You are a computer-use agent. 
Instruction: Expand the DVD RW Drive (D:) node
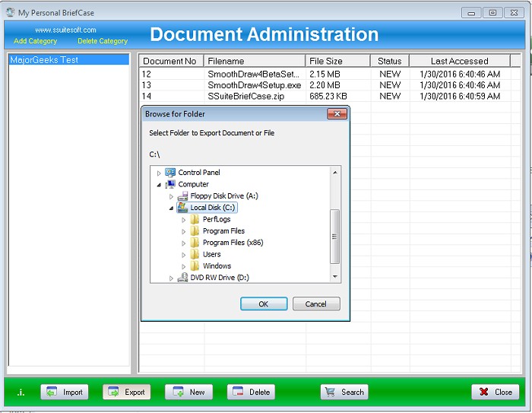tap(171, 278)
